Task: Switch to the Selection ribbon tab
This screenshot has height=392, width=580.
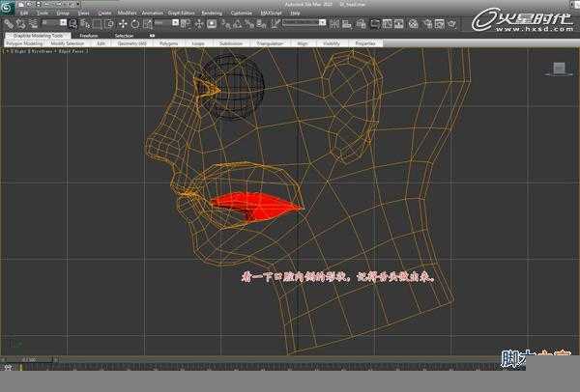Action: point(124,36)
